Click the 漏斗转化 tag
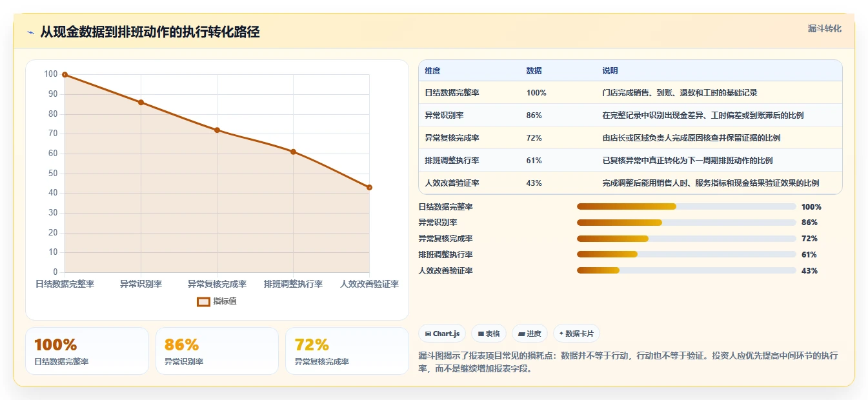Screen dimensions: 868x400 [x=824, y=28]
